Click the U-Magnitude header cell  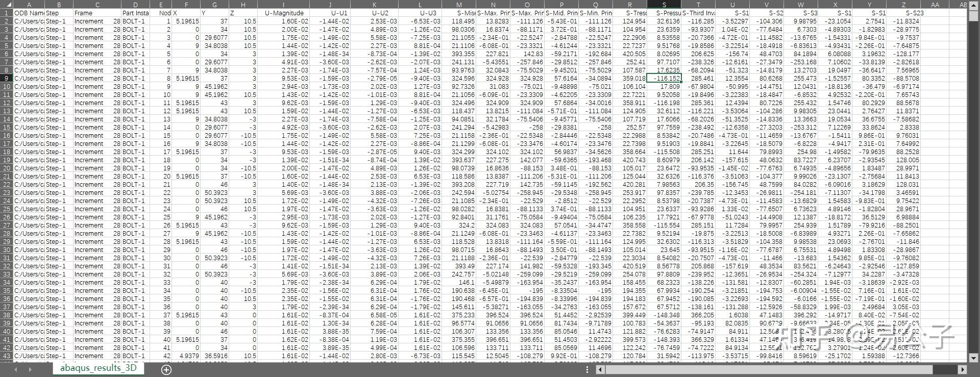[284, 13]
